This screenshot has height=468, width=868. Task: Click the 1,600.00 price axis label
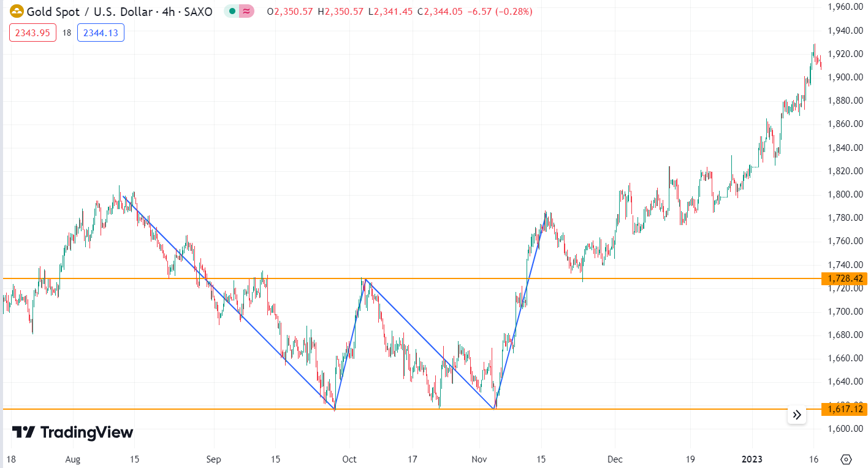point(845,429)
